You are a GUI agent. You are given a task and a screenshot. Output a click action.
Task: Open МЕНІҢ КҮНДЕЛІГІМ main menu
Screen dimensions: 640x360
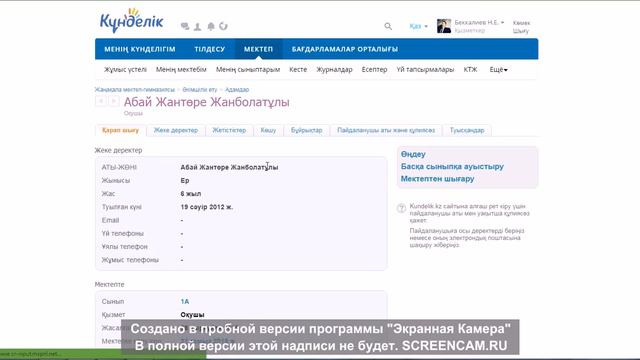click(140, 49)
